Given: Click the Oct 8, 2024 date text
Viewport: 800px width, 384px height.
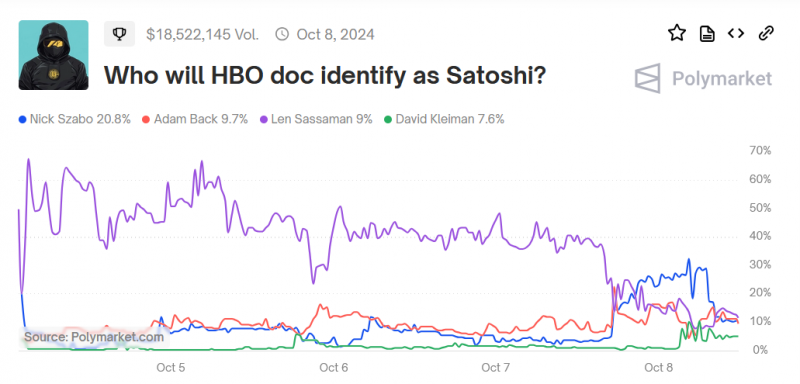Looking at the screenshot, I should click(336, 34).
